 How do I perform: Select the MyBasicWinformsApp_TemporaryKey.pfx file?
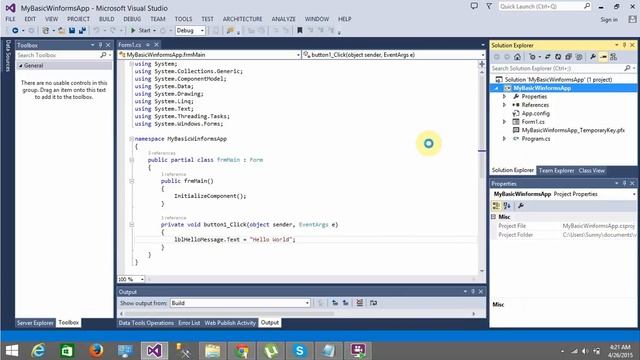(x=573, y=130)
